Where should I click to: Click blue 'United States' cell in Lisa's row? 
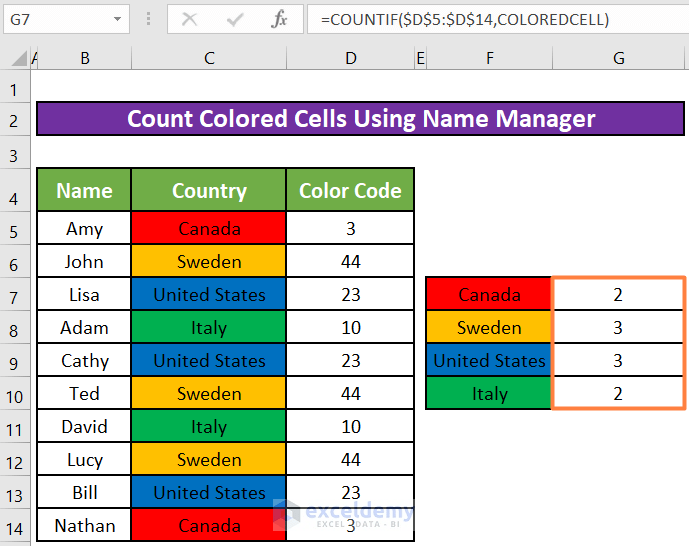(209, 294)
